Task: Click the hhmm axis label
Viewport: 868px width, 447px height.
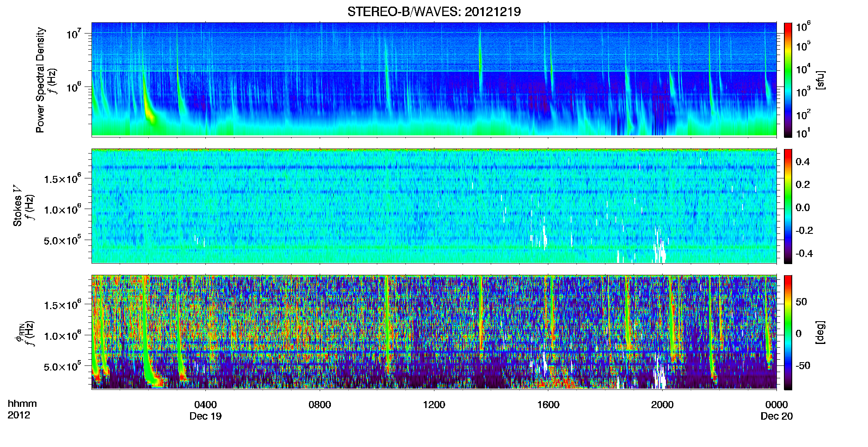Action: coord(22,404)
